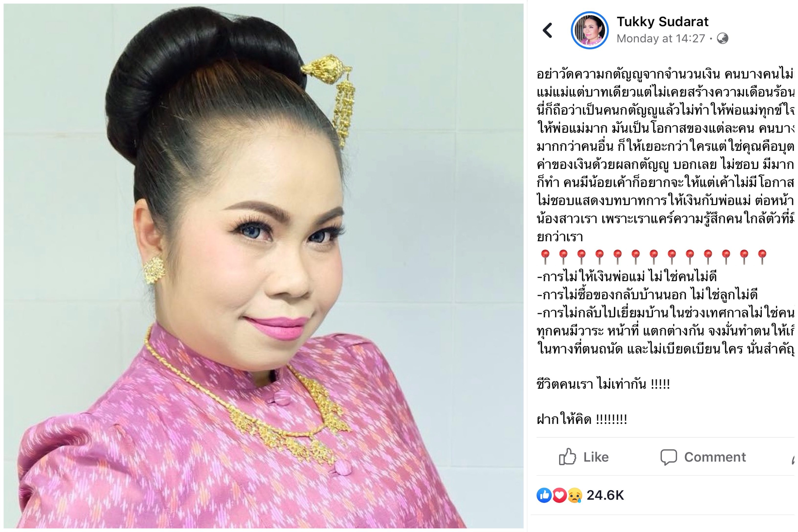Click the public globe privacy icon

[x=722, y=38]
